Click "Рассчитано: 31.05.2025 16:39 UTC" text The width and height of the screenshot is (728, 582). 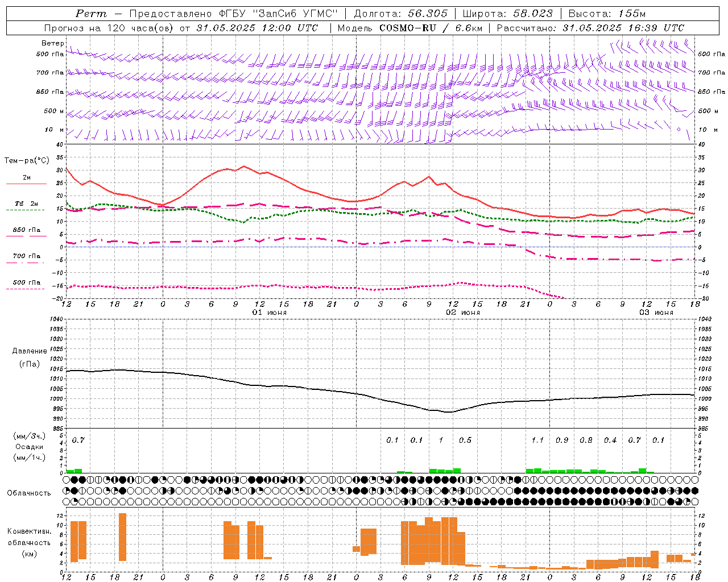(x=590, y=28)
